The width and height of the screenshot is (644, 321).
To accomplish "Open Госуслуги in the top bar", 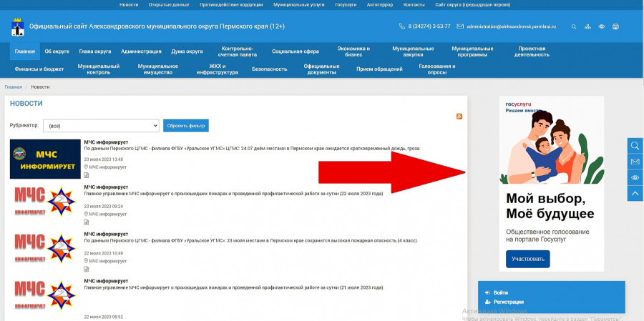I will [x=346, y=5].
